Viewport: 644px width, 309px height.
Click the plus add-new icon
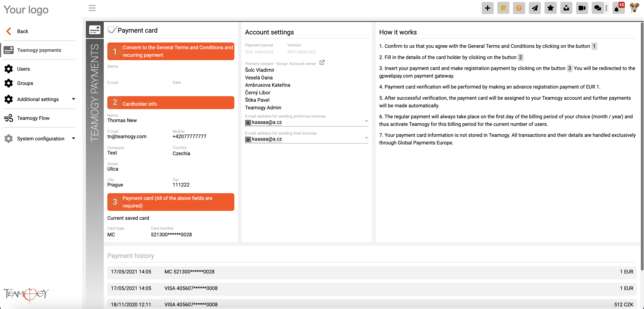[487, 8]
